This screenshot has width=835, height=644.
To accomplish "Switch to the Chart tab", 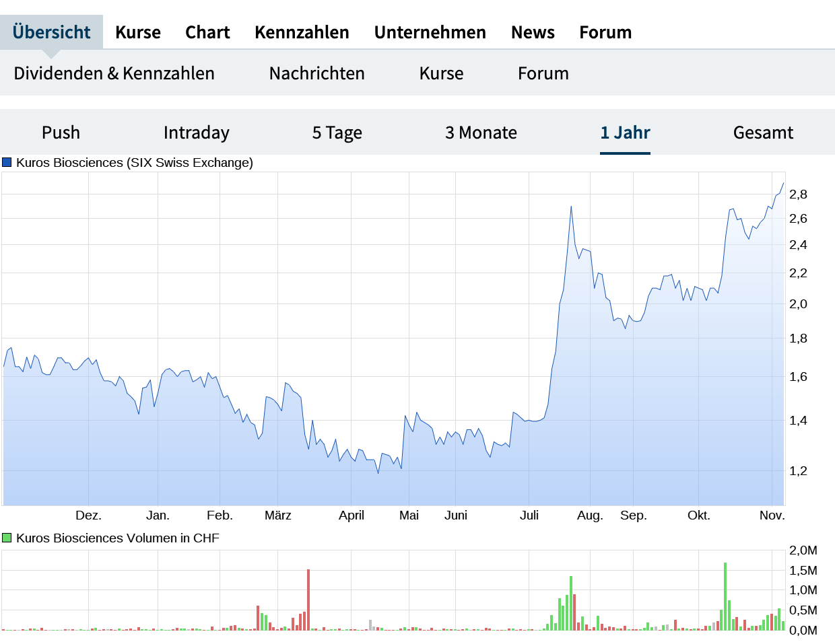I will [x=207, y=32].
